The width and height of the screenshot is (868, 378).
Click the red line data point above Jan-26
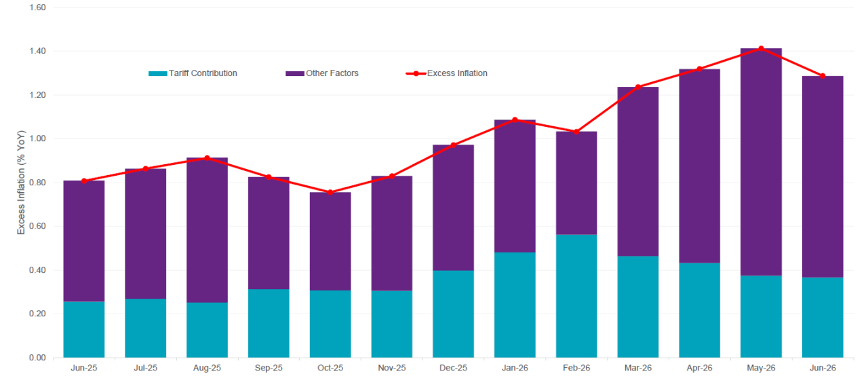[515, 119]
